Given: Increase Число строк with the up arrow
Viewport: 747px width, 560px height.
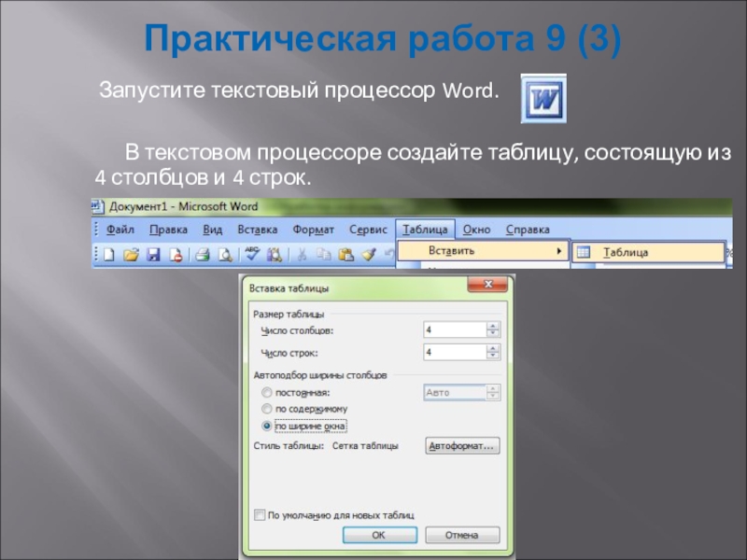Looking at the screenshot, I should [x=493, y=348].
